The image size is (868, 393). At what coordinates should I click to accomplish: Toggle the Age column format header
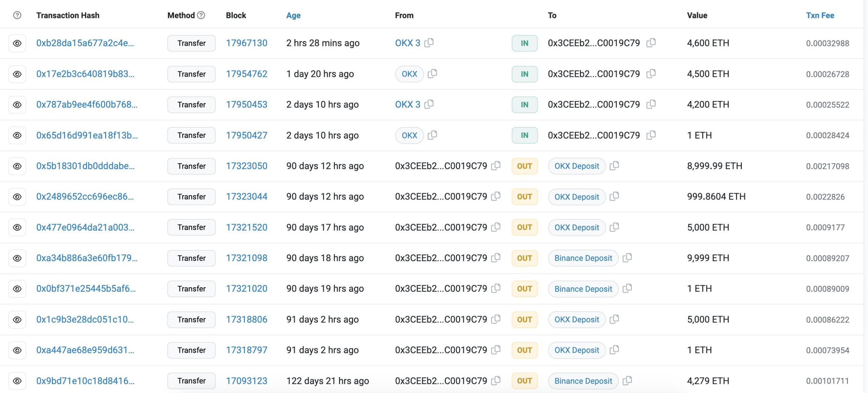pos(293,15)
